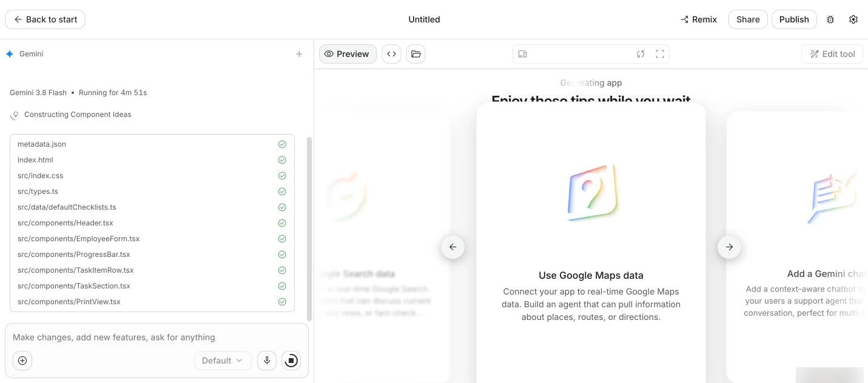Click the check icon beside src/components/PrintView.tsx
This screenshot has width=868, height=383.
tap(282, 302)
